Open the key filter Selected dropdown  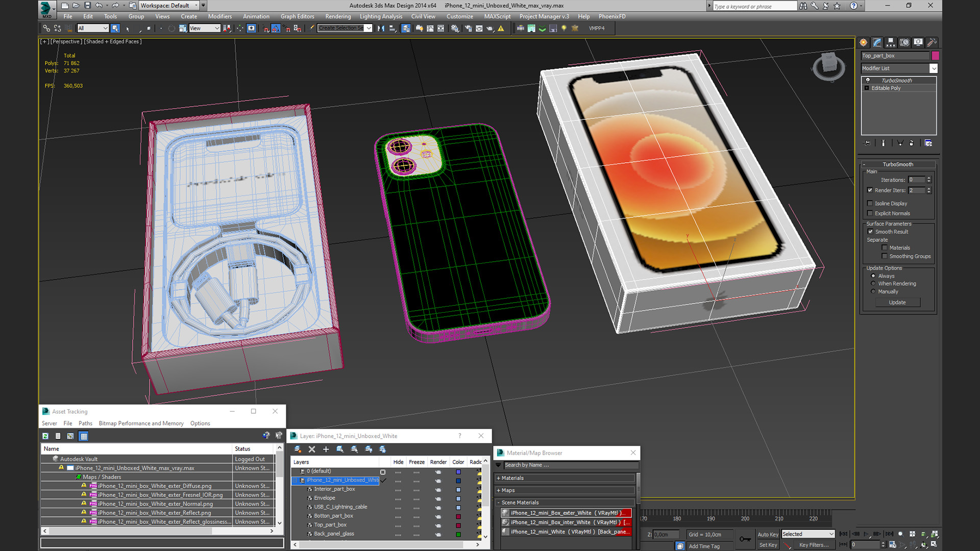(x=808, y=534)
